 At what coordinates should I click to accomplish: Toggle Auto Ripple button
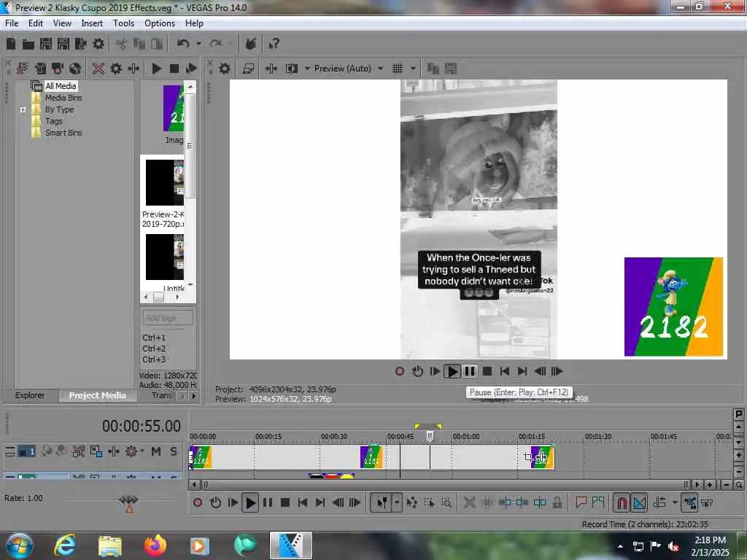coord(659,502)
